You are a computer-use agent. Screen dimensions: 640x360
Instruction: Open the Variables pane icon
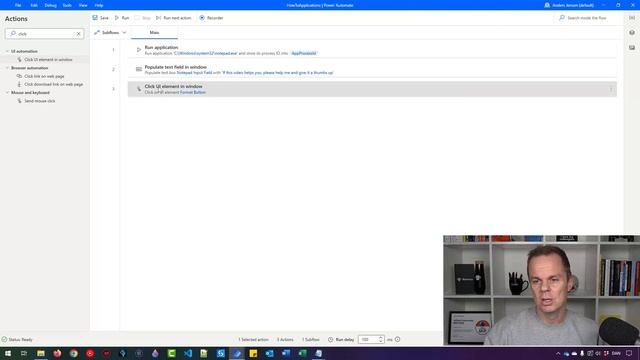(632, 18)
